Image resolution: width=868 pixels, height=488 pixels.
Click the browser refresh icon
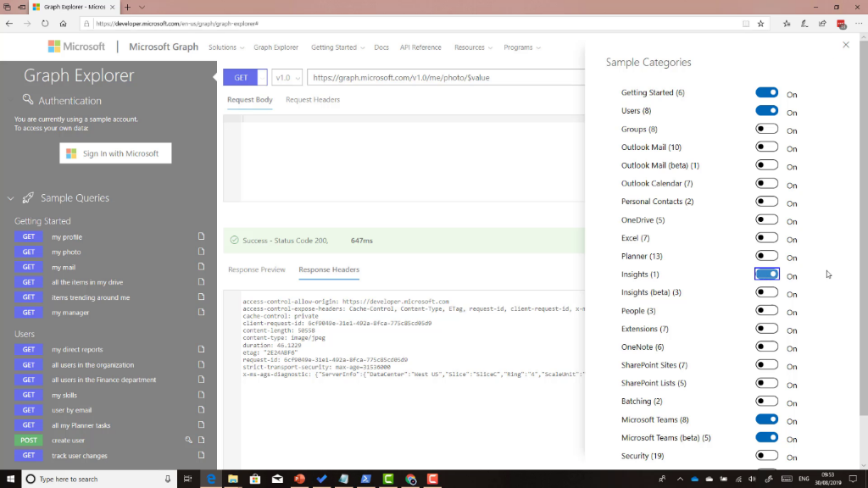45,23
